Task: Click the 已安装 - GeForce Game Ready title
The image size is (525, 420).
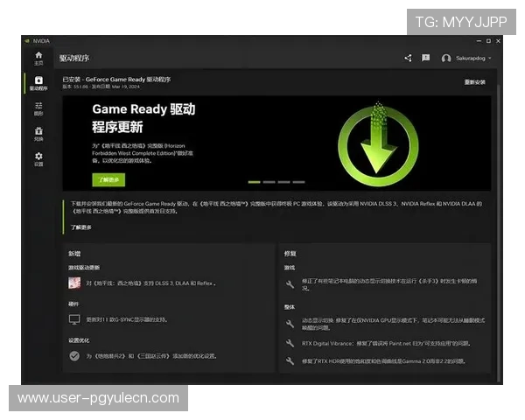Action: (116, 80)
